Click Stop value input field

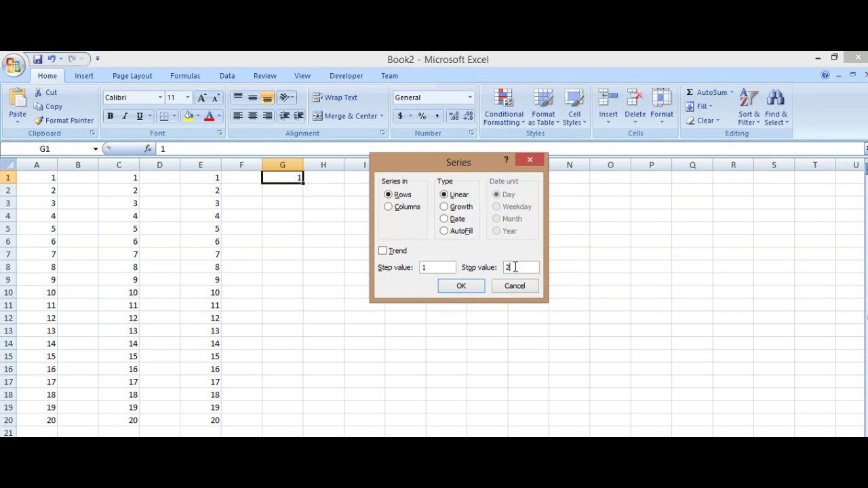pyautogui.click(x=521, y=268)
